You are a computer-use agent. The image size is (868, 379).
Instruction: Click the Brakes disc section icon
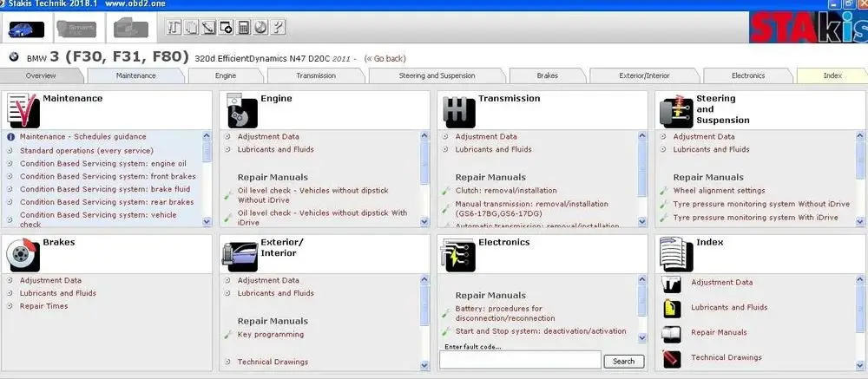tap(23, 254)
